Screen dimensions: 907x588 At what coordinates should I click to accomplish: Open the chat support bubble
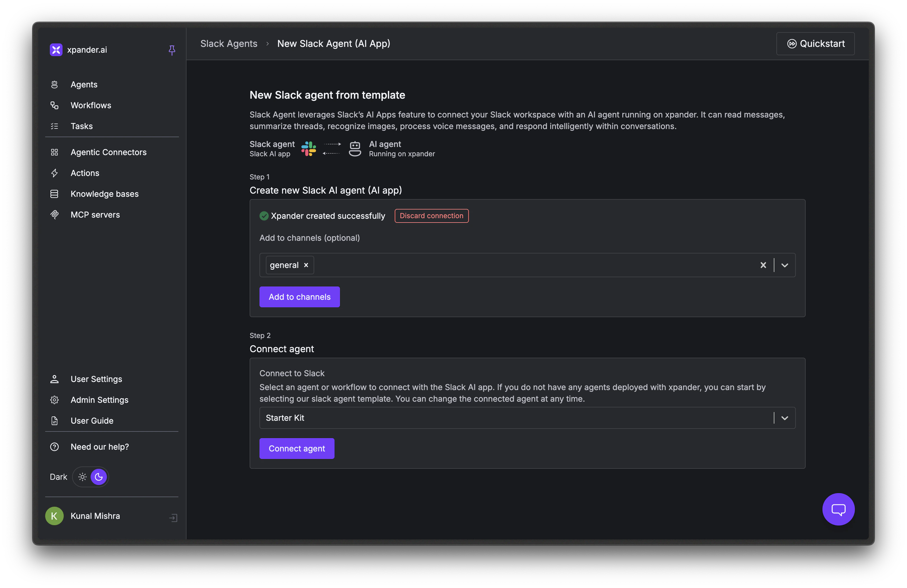tap(838, 509)
